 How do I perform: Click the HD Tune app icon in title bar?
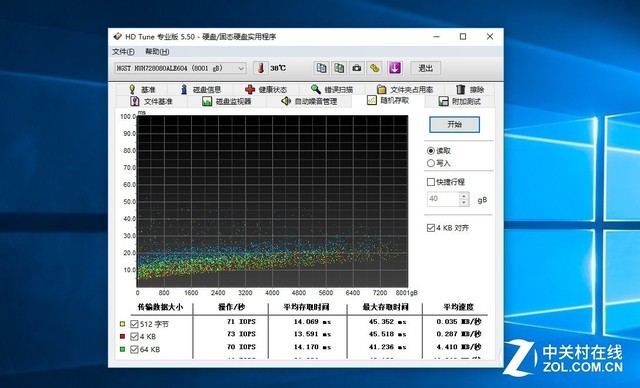(x=118, y=36)
